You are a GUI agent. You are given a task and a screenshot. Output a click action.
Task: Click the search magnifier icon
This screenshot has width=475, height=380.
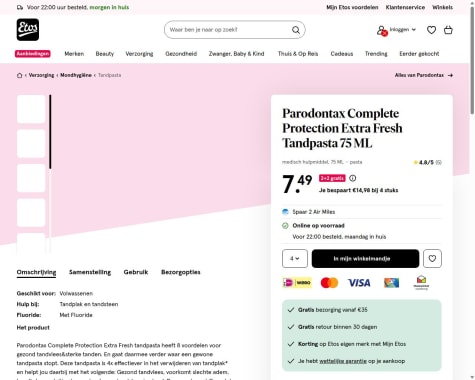(296, 30)
